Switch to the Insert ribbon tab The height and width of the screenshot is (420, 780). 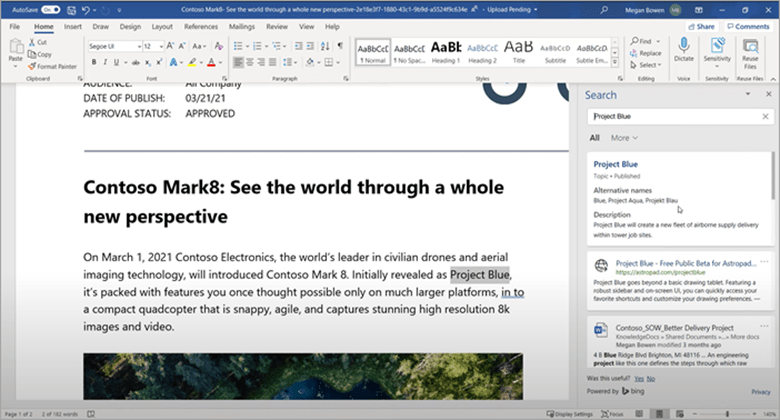pos(73,27)
